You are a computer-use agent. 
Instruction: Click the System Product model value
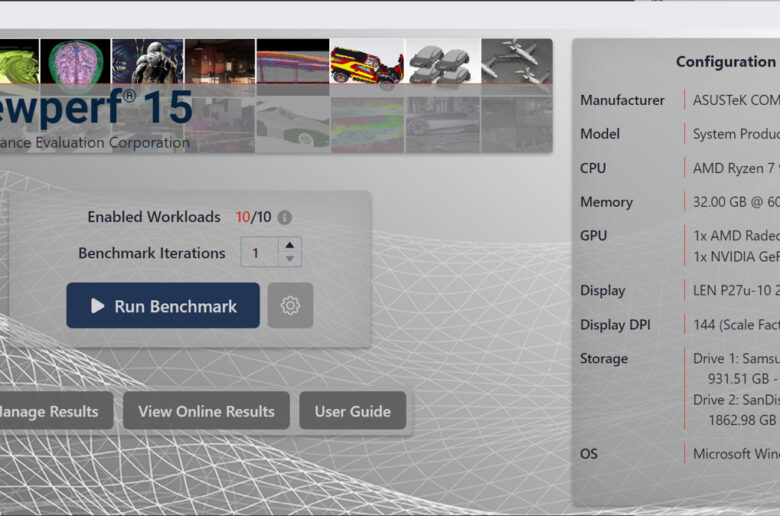pyautogui.click(x=736, y=134)
